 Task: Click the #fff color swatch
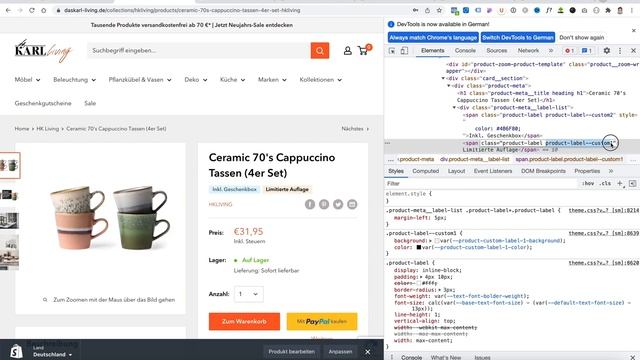(x=418, y=283)
